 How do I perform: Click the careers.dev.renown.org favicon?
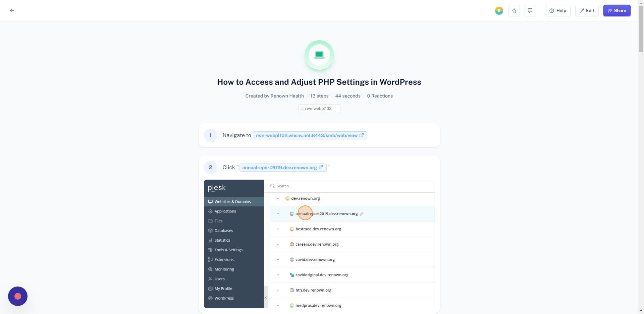292,244
